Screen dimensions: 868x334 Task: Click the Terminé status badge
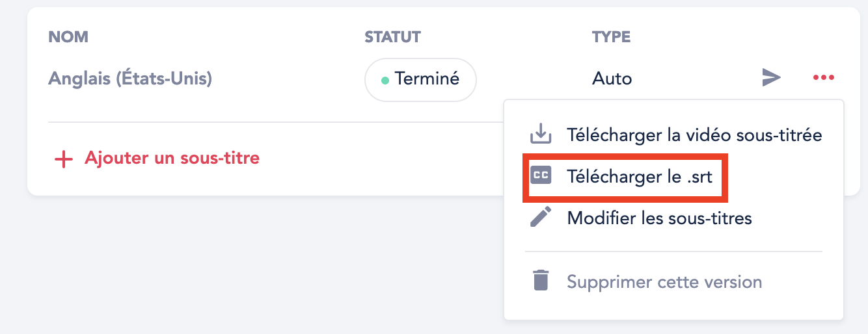pyautogui.click(x=420, y=79)
